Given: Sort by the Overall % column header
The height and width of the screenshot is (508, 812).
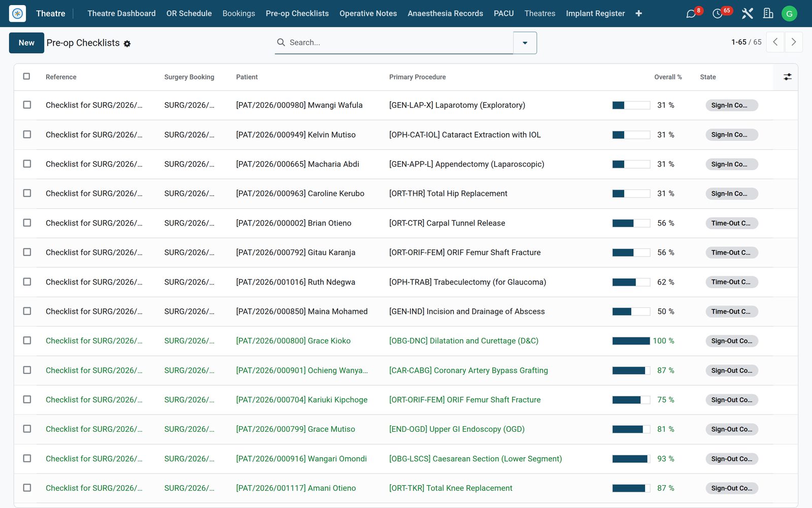Looking at the screenshot, I should pos(668,77).
